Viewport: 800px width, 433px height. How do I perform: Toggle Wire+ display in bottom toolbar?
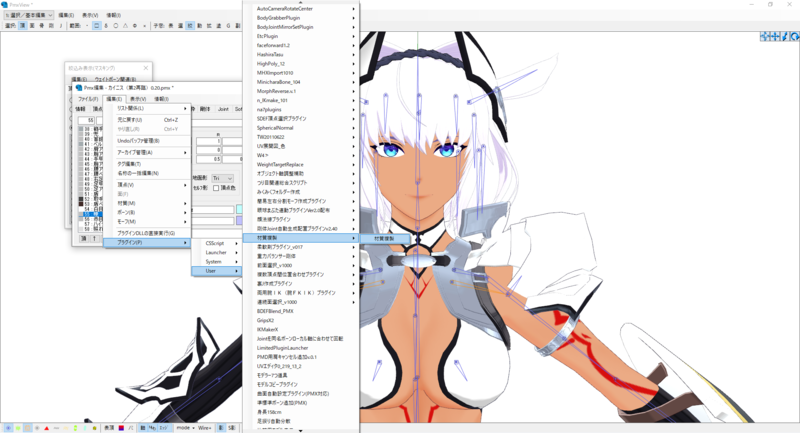(x=205, y=428)
